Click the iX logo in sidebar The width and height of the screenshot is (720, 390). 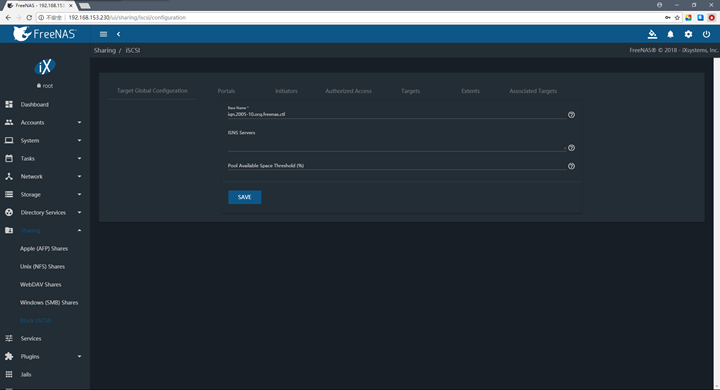45,67
